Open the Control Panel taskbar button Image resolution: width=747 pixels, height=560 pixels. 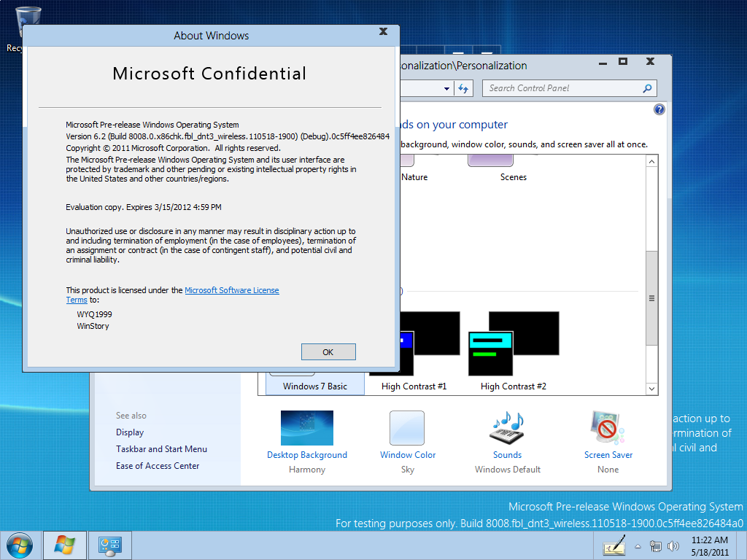tap(110, 545)
